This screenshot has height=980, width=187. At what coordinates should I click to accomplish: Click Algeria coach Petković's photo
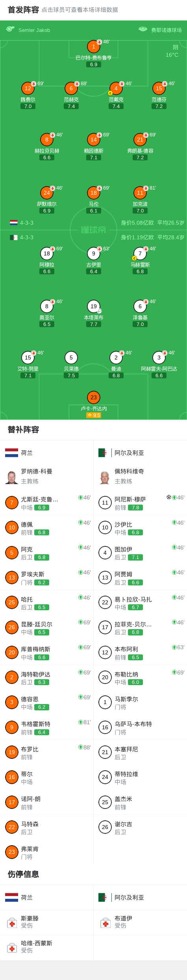click(105, 477)
